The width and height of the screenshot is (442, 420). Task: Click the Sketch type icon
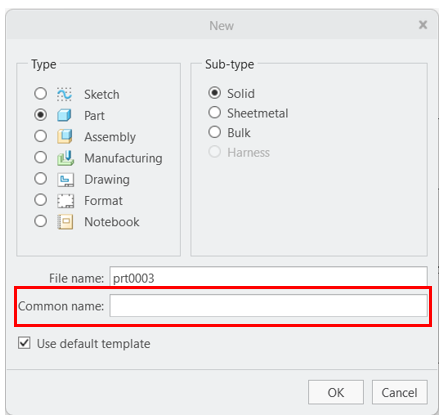click(x=64, y=94)
